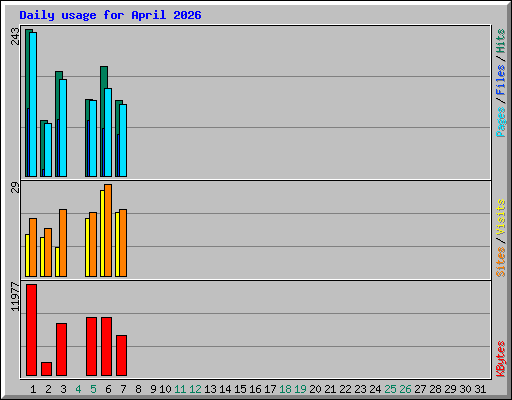The width and height of the screenshot is (512, 400).
Task: Click the day 7 orange Sites bar
Action: [x=123, y=243]
